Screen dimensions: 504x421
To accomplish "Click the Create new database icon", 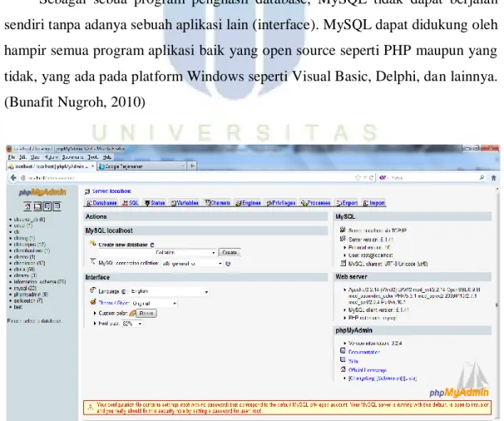I will 93,244.
